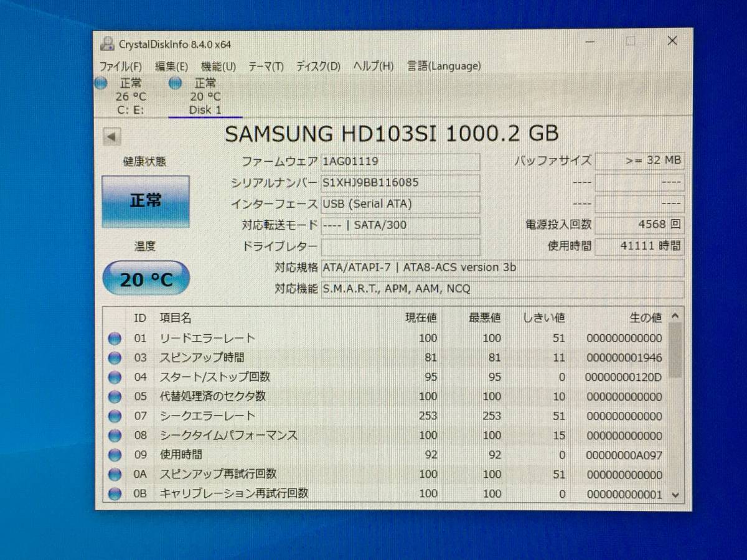The image size is (747, 560).
Task: Click the スピンアップ時間 row name
Action: (x=202, y=358)
